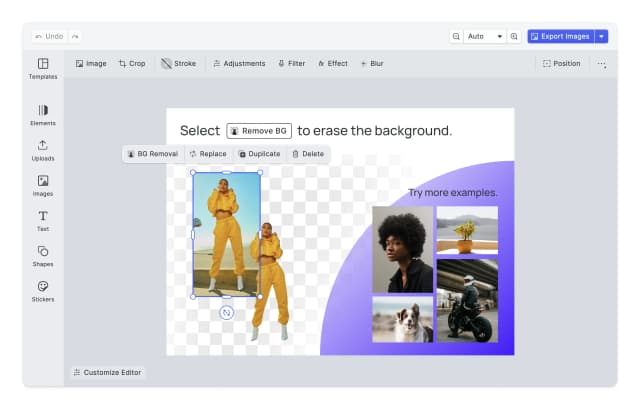The height and width of the screenshot is (409, 640).
Task: Open the more options ellipsis menu
Action: point(601,63)
